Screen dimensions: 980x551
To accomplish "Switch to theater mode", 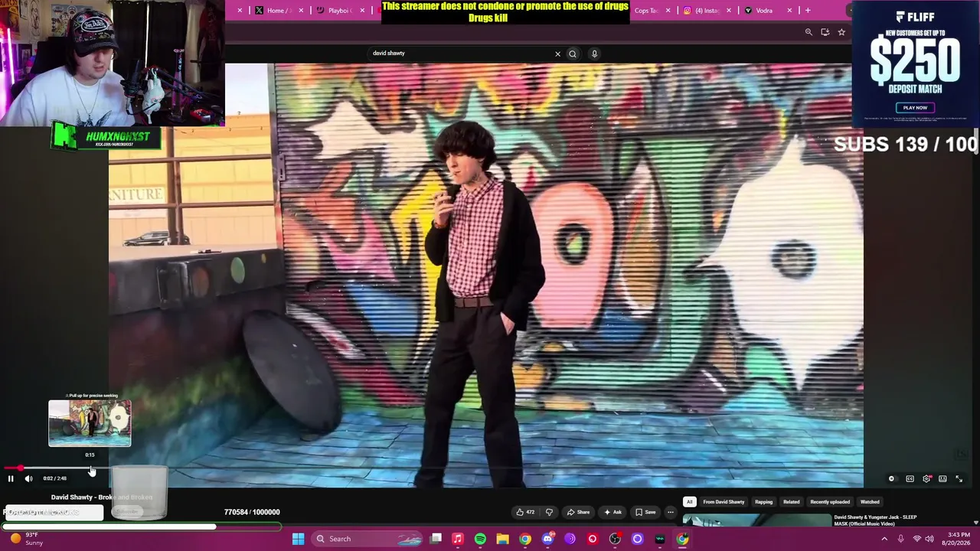I will point(942,479).
